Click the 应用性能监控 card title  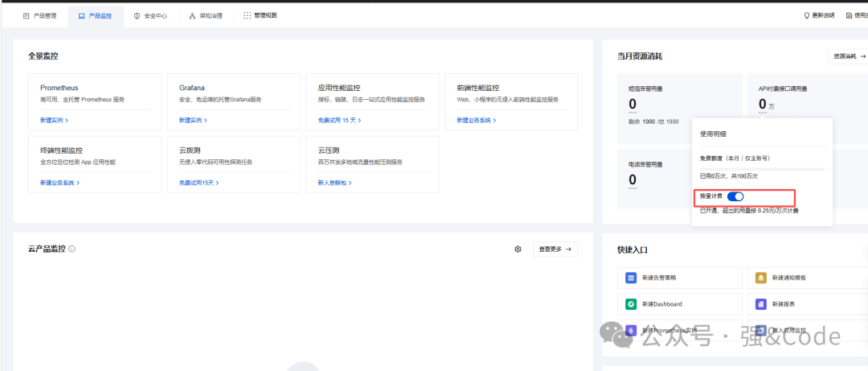coord(339,88)
